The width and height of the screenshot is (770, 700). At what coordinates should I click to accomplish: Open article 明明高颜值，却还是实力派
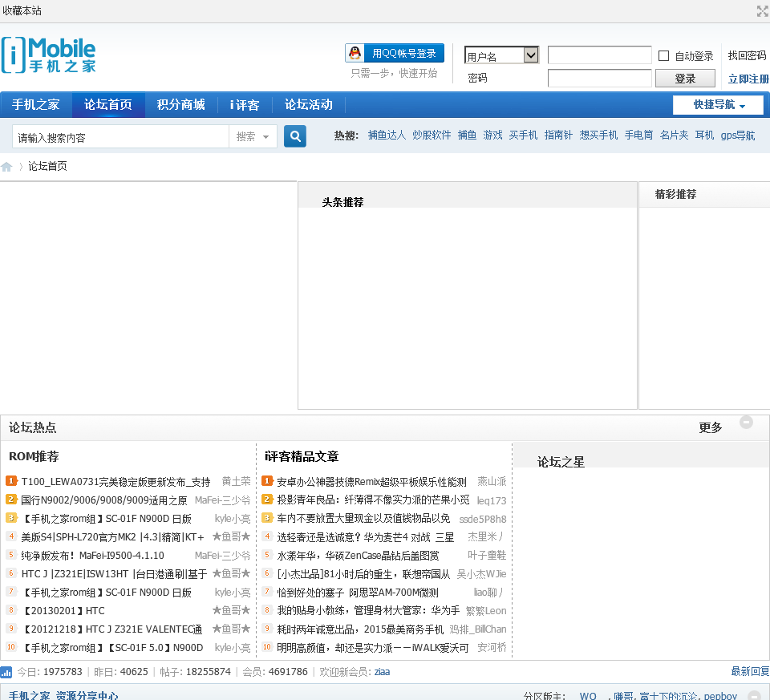click(x=373, y=647)
